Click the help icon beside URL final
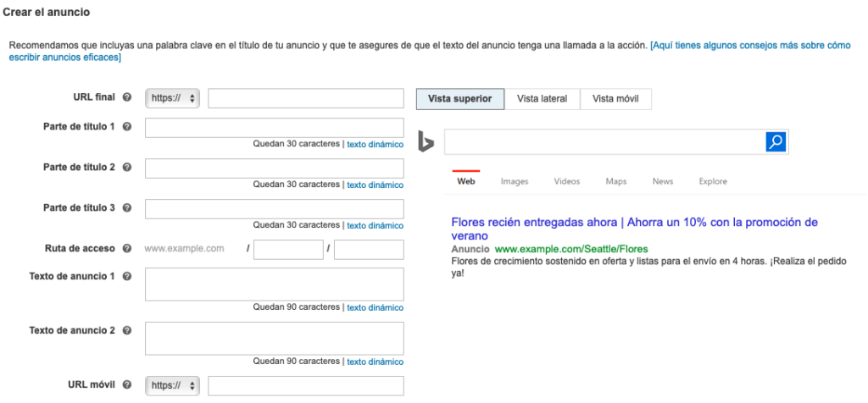This screenshot has width=868, height=403. (x=127, y=98)
